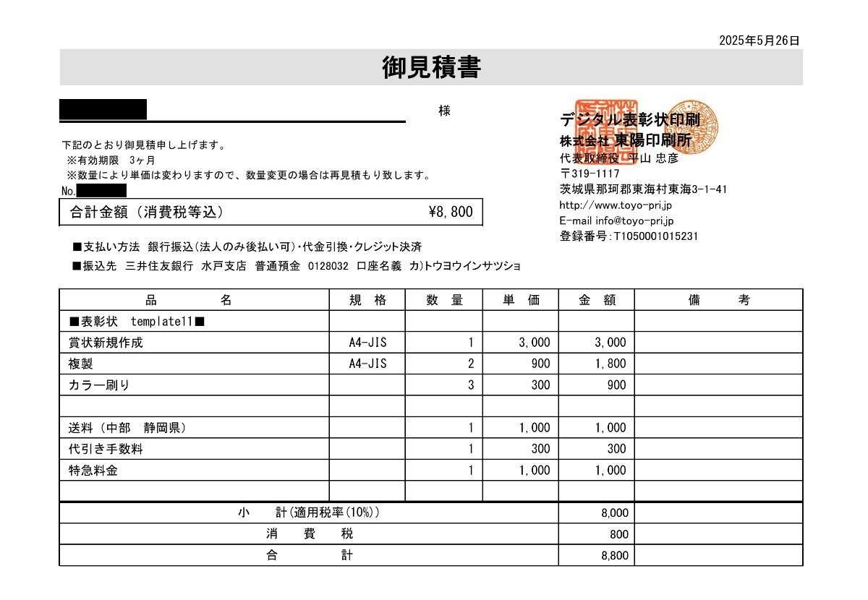
Task: Click the 1,000 amount for 送料
Action: click(610, 427)
